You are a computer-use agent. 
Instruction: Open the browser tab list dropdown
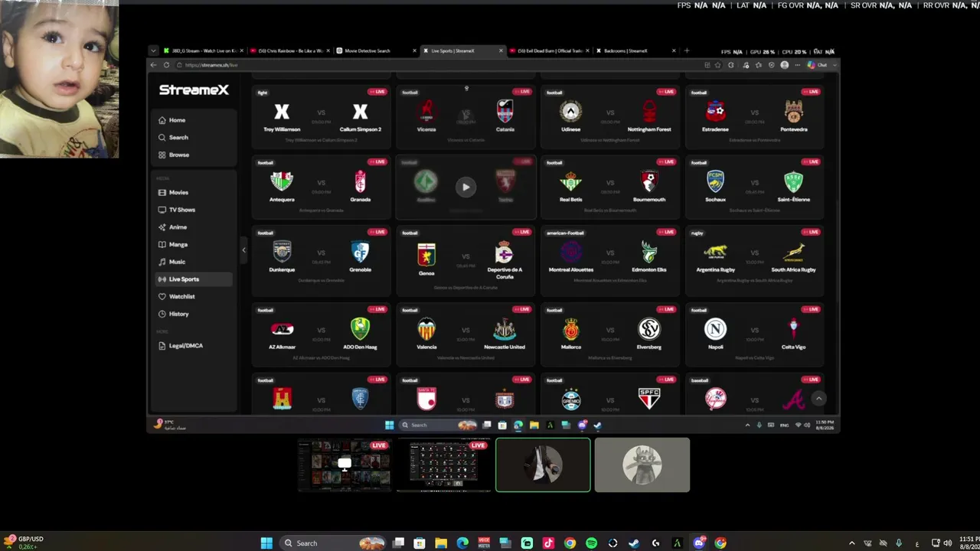pos(153,51)
